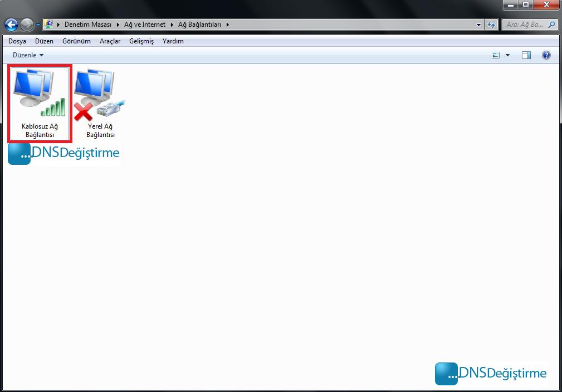Image resolution: width=562 pixels, height=392 pixels.
Task: Click Denetim Masası in the breadcrumb
Action: [x=88, y=24]
